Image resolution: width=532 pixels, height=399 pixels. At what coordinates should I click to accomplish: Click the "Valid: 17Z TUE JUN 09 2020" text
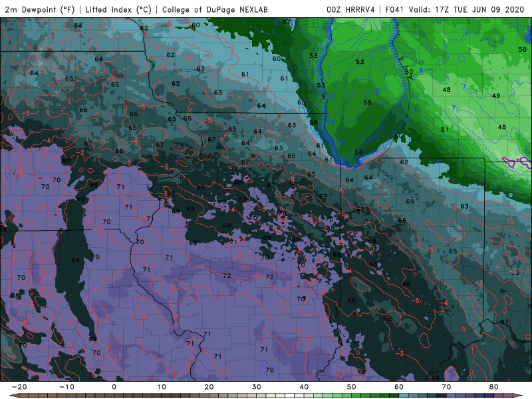(467, 9)
